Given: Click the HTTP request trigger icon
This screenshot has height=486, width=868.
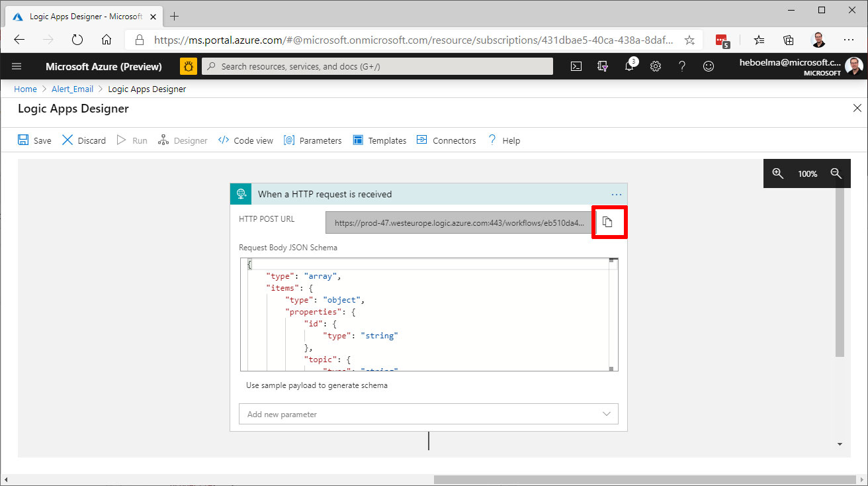Looking at the screenshot, I should tap(241, 194).
